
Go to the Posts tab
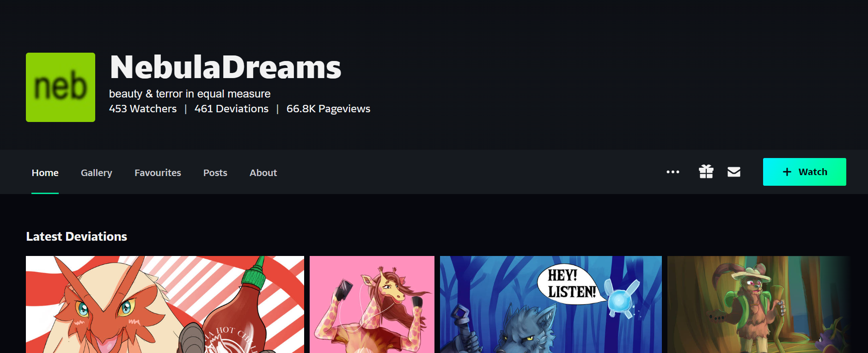(x=215, y=173)
